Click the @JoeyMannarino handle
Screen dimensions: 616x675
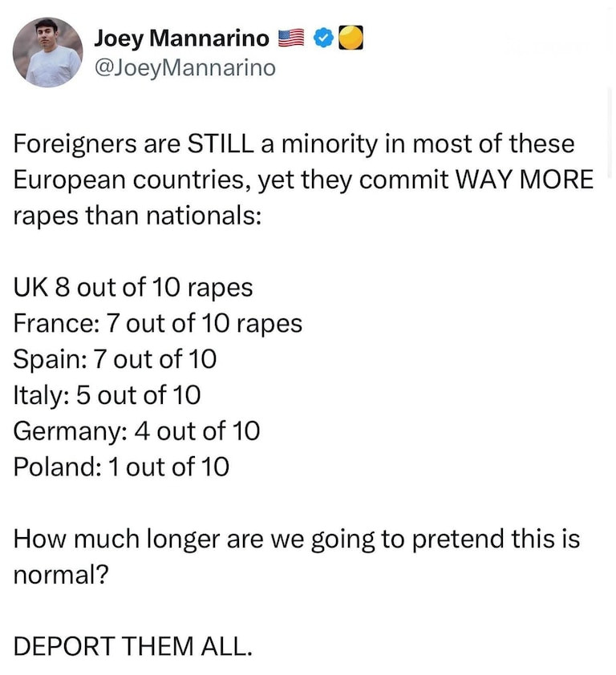(x=184, y=68)
